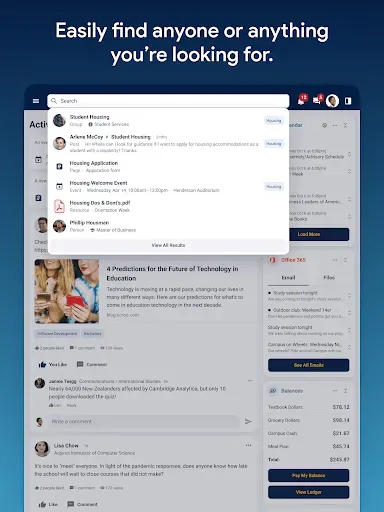The image size is (384, 512).
Task: Click Load More in calendar widget
Action: [309, 234]
